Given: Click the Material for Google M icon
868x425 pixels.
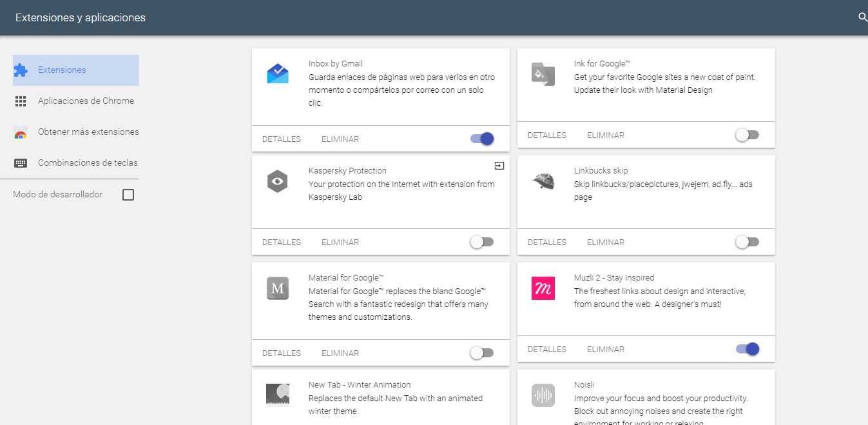Looking at the screenshot, I should point(278,288).
